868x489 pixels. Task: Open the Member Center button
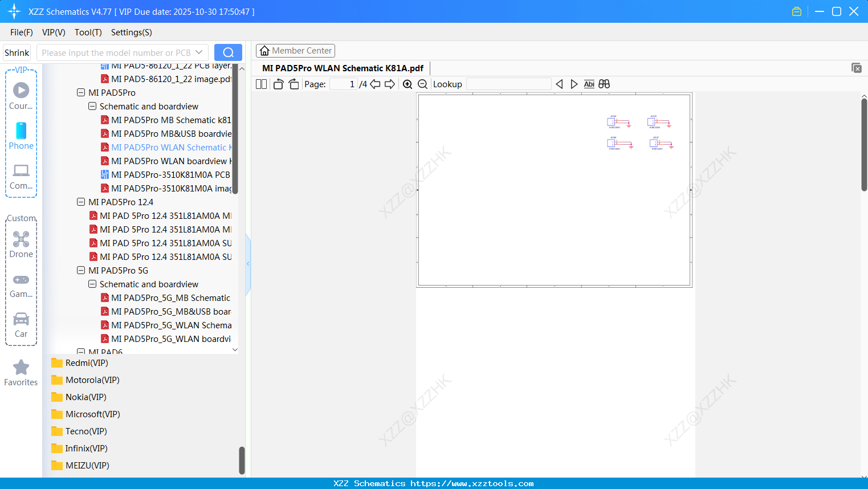[295, 51]
